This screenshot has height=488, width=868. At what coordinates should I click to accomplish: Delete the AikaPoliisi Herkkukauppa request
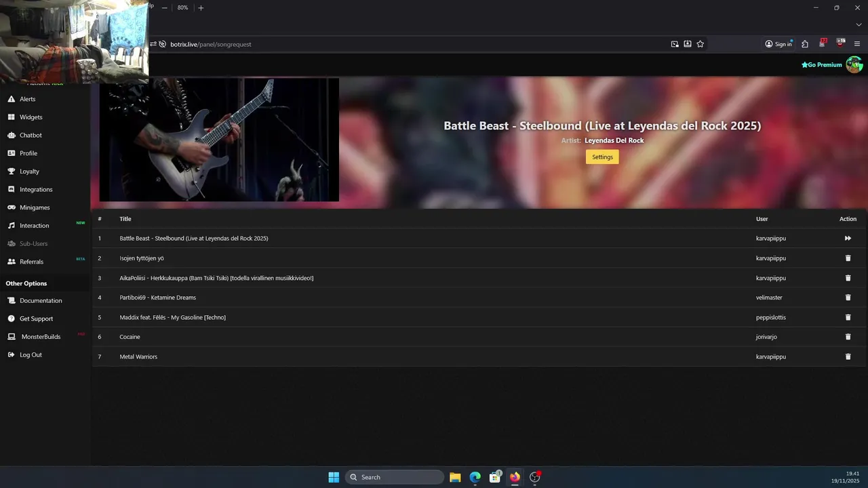coord(848,278)
